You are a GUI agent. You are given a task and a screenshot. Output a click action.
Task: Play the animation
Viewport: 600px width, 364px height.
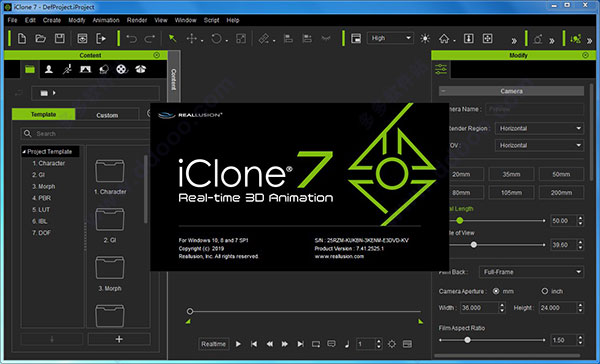tap(238, 344)
